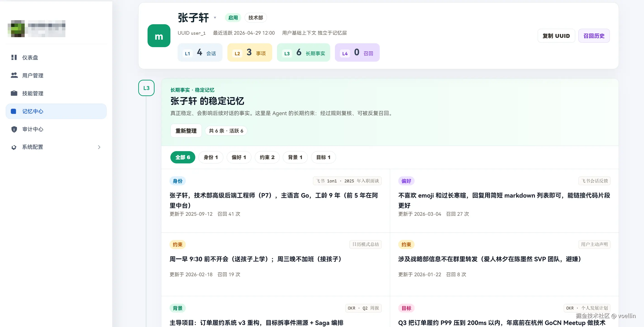644x327 pixels.
Task: Filter memories by 背景 1
Action: pyautogui.click(x=295, y=157)
